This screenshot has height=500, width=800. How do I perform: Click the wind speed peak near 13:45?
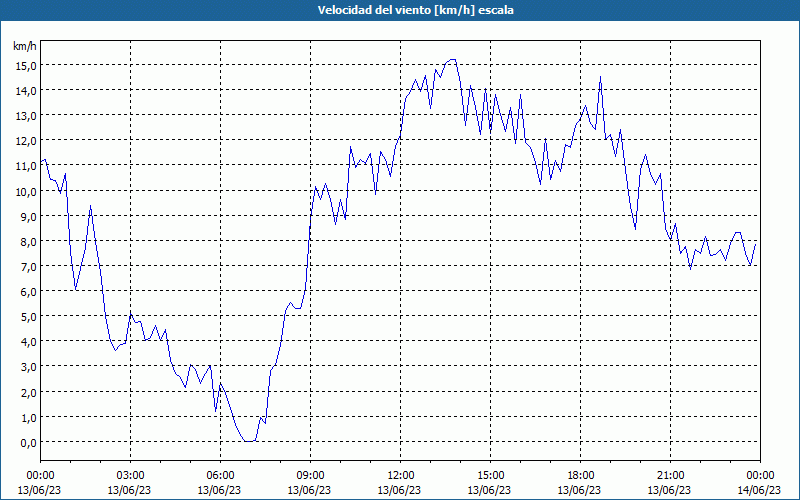[453, 60]
